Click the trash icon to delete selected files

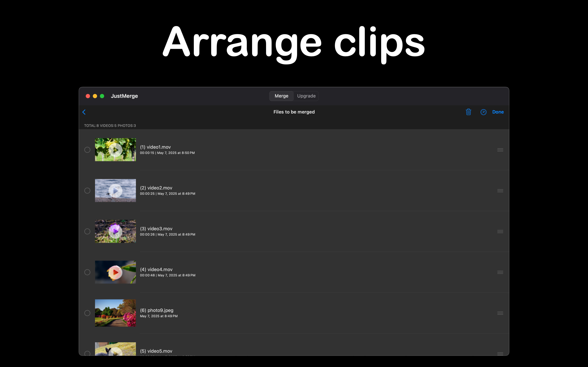[468, 112]
